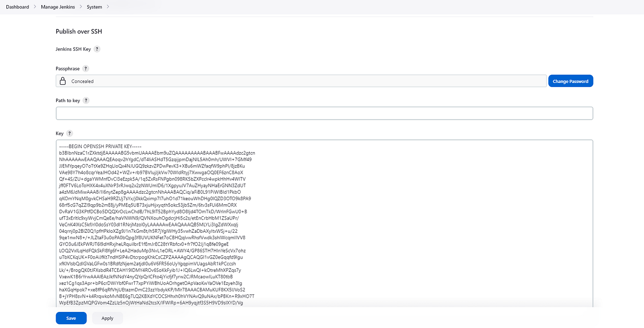Expand the chevron after Manage Jenkins breadcrumb
644x328 pixels.
[x=81, y=7]
